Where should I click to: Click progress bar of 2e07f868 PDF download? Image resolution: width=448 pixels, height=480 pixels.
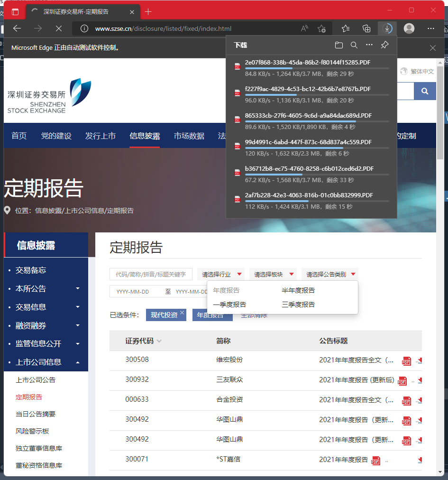(317, 68)
